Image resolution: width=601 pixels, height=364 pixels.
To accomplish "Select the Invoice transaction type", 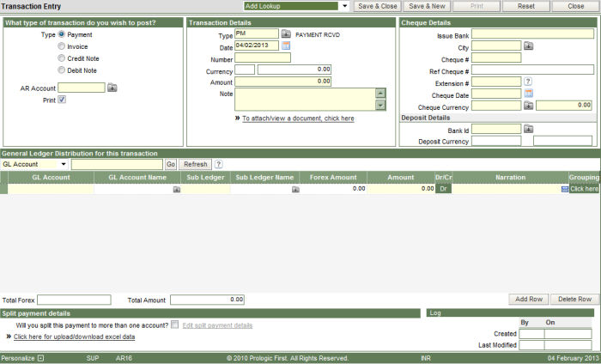I will point(61,46).
